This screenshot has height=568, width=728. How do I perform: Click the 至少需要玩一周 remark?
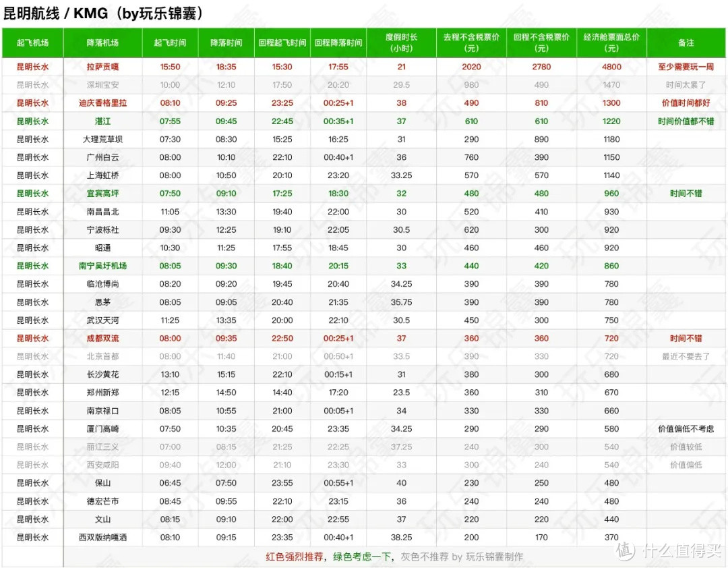(x=686, y=67)
